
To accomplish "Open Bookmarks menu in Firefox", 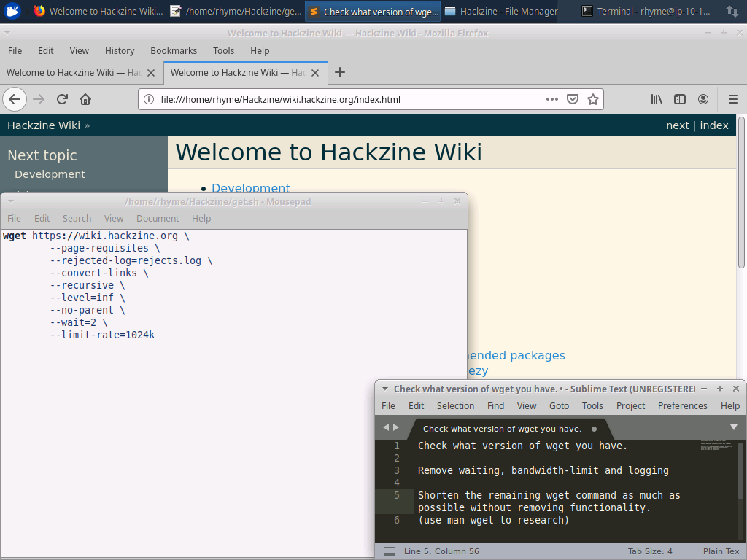I will tap(174, 50).
